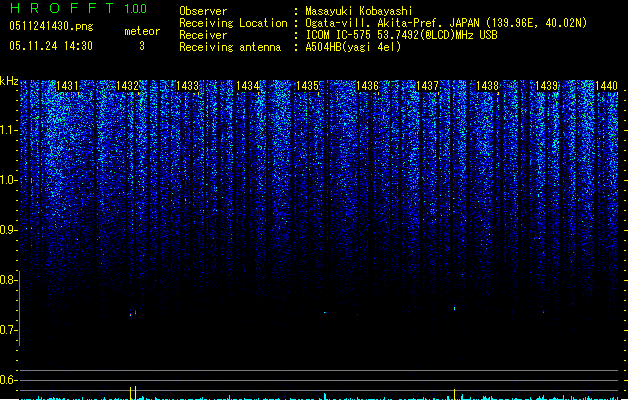Click the observer name Masayuki Kobayashi
This screenshot has width=629, height=400.
pos(359,11)
